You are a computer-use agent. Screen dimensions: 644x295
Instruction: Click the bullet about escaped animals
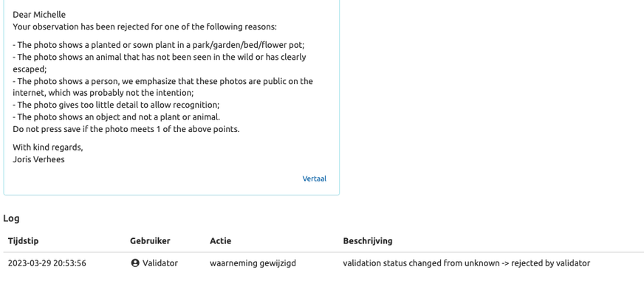[160, 58]
